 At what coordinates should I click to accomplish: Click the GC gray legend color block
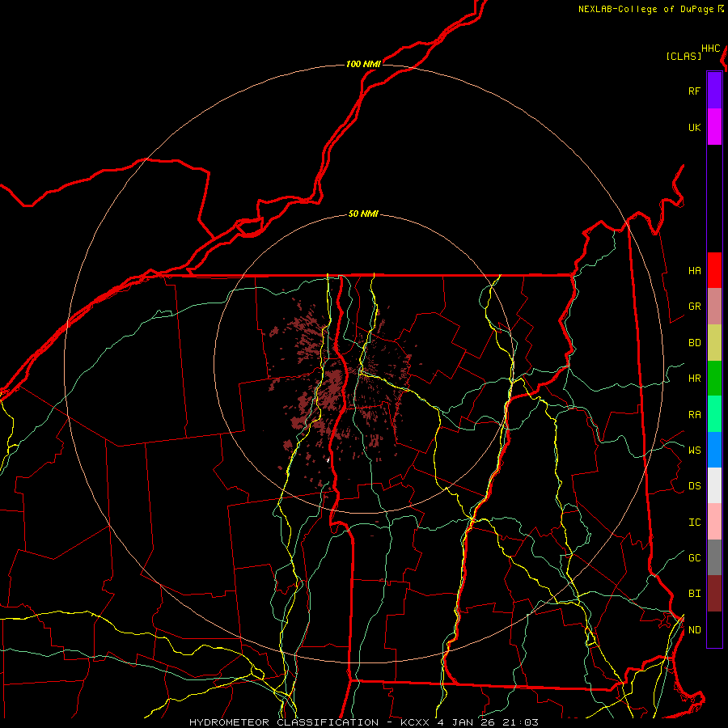click(x=714, y=557)
